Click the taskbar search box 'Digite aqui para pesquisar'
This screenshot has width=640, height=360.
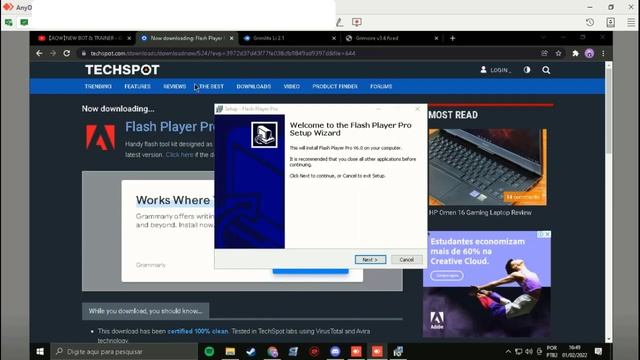pos(124,351)
